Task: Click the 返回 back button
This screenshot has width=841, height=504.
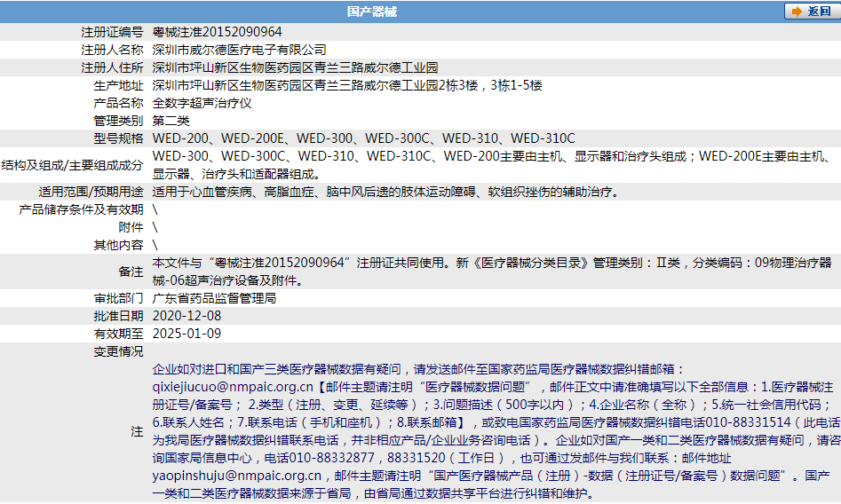Action: click(x=812, y=12)
